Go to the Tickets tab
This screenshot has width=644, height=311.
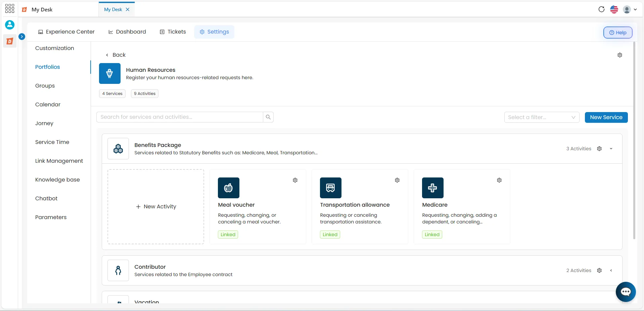pos(173,32)
